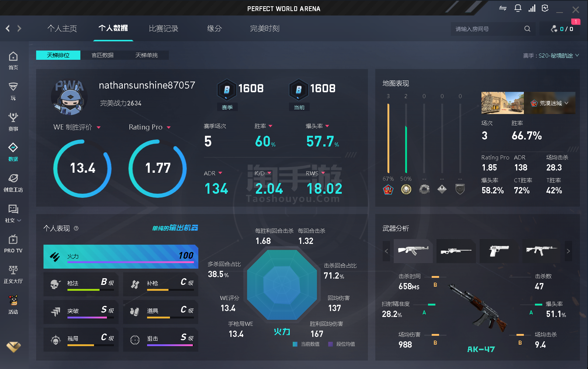Expand the Rating Pro dropdown arrow
The height and width of the screenshot is (369, 588).
coord(169,128)
